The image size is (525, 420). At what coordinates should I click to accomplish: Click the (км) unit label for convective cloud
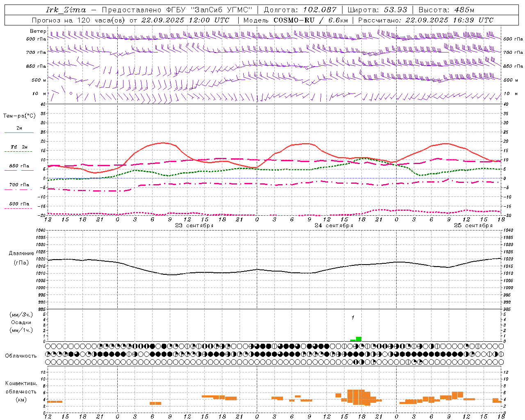(21, 399)
